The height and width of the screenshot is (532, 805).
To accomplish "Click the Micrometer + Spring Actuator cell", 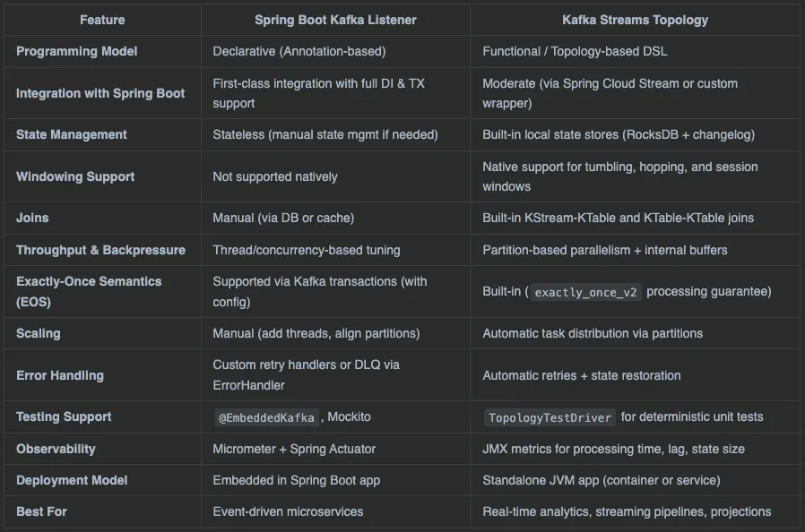I will 294,449.
